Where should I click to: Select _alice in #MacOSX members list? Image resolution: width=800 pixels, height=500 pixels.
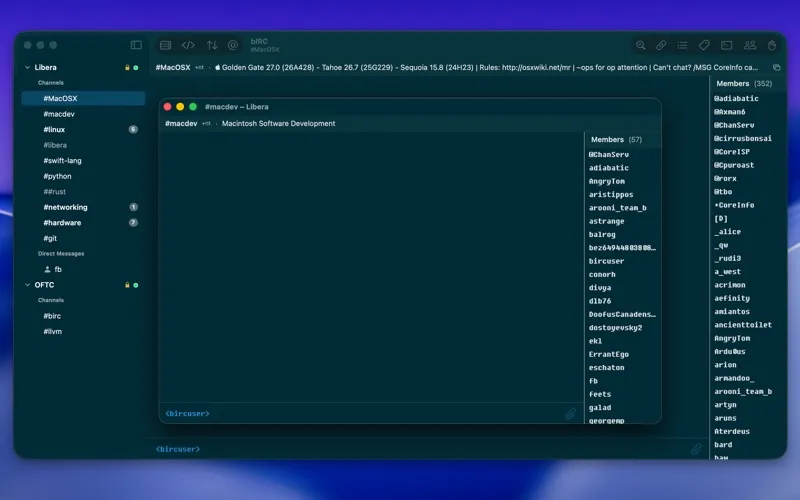pos(728,232)
